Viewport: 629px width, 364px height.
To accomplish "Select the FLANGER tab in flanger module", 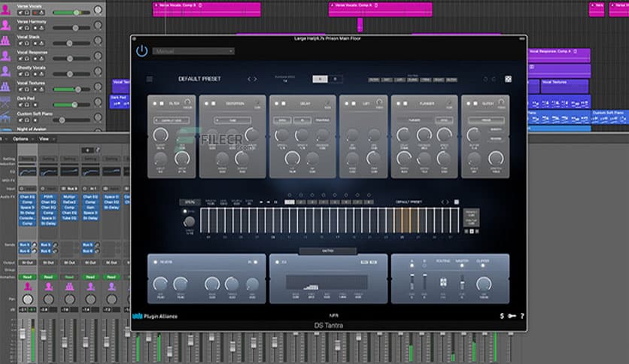I will tap(415, 120).
